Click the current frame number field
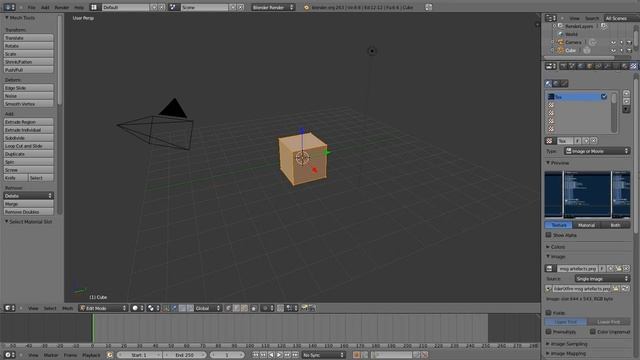Image resolution: width=640 pixels, height=360 pixels. coord(227,355)
